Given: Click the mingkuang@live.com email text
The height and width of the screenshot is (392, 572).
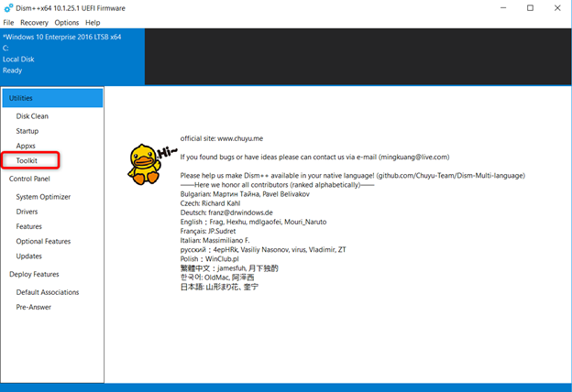Looking at the screenshot, I should 414,158.
